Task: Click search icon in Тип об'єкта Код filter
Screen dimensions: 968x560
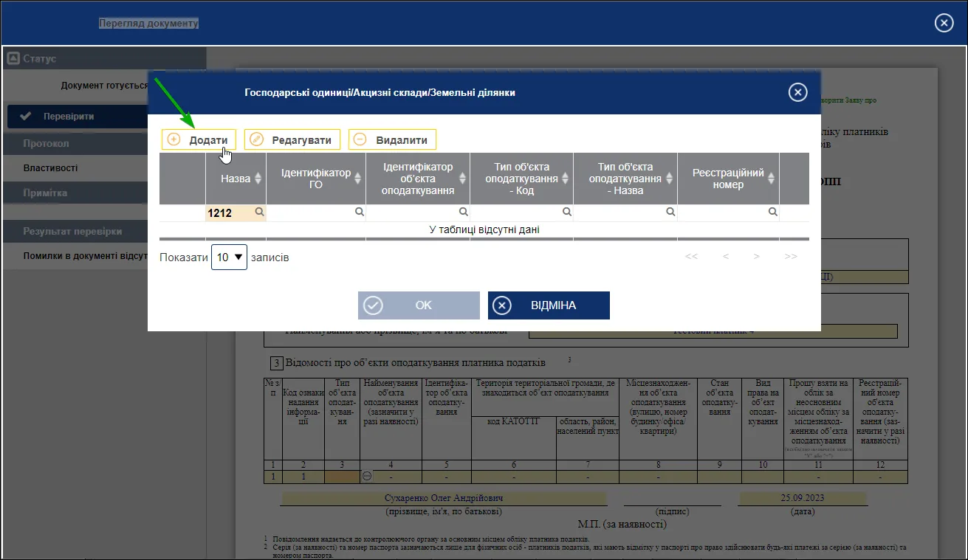Action: click(x=566, y=212)
